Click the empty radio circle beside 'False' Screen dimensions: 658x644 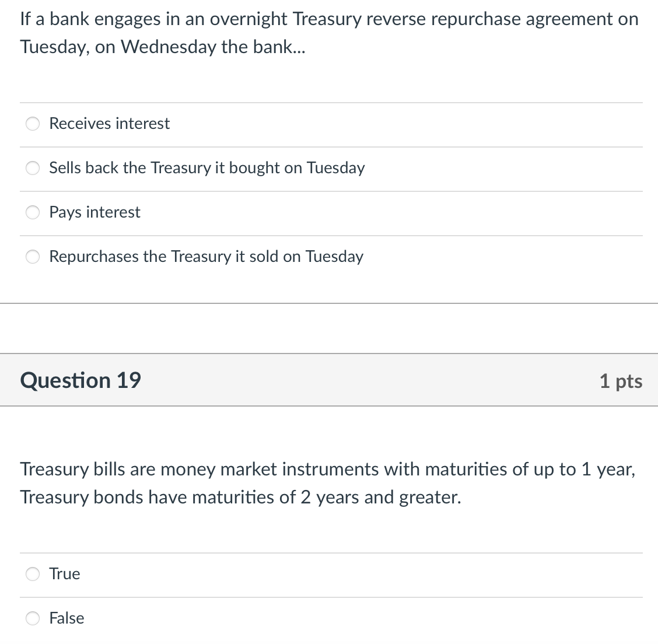point(33,618)
